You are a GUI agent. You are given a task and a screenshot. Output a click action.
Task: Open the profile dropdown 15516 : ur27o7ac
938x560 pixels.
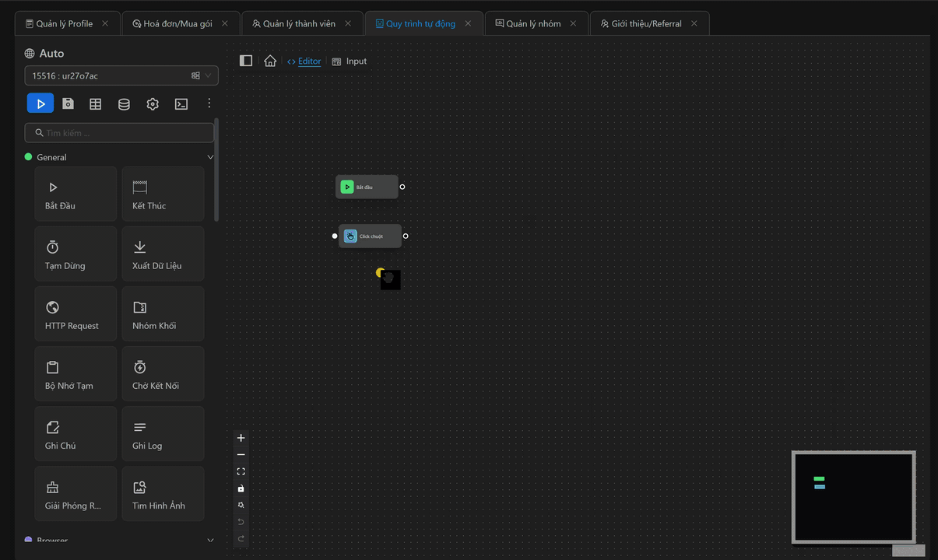(x=121, y=75)
